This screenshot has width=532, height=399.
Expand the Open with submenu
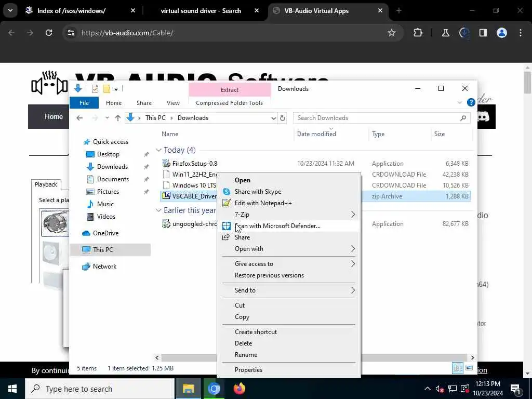[290, 249]
